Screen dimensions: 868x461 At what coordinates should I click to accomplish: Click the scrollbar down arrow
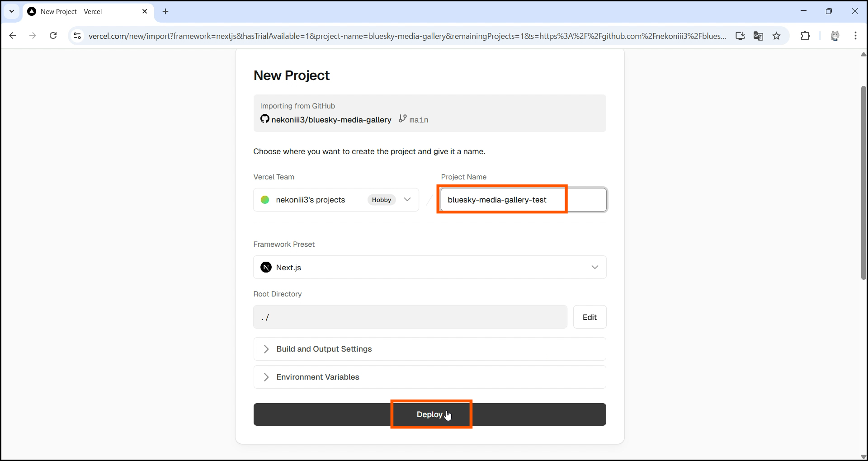863,456
